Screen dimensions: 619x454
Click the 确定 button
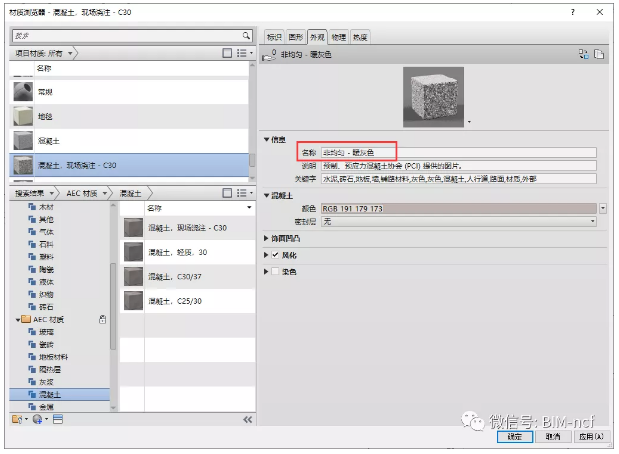click(x=515, y=436)
